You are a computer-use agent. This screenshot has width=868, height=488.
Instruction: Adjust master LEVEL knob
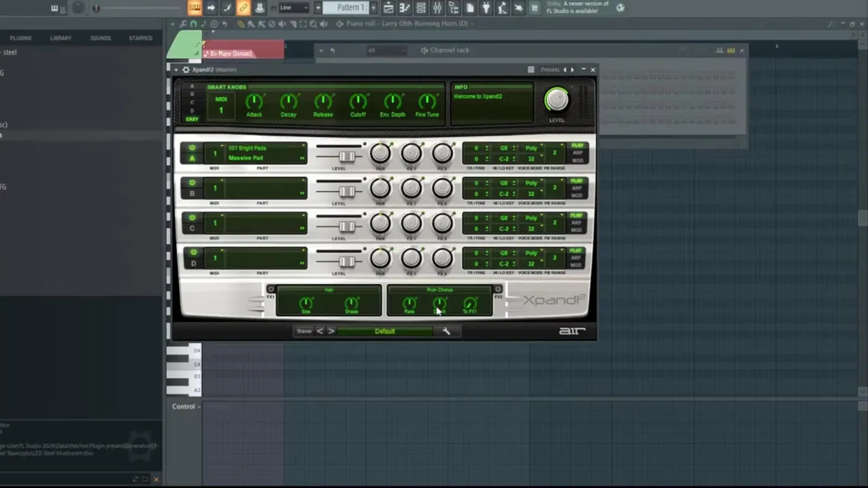556,100
